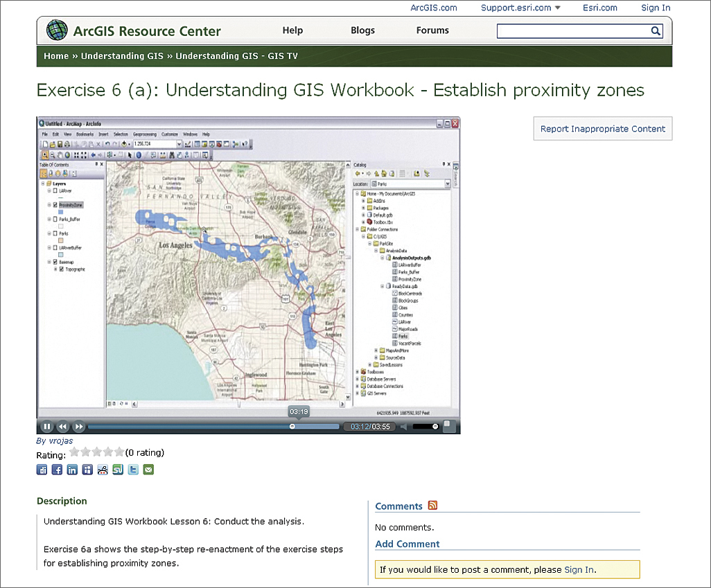
Task: Click the Full Extent globe icon in ArcMap
Action: 67,155
